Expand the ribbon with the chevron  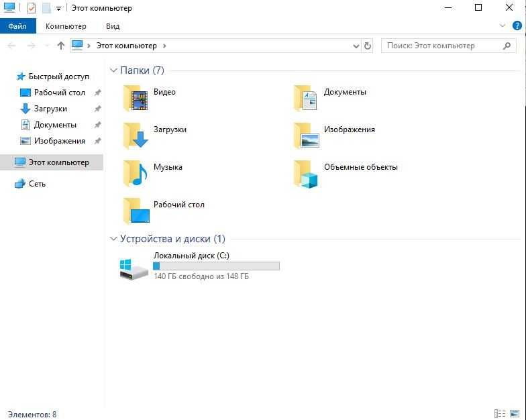pos(502,25)
